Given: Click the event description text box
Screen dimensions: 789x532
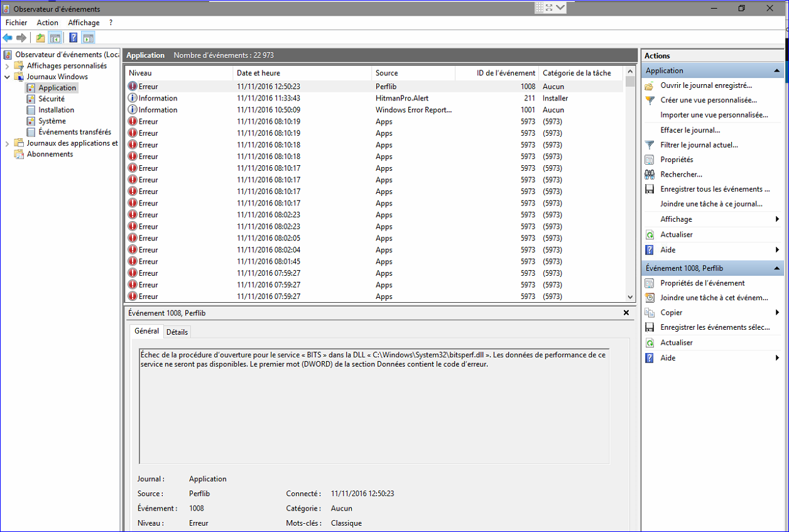Looking at the screenshot, I should (x=374, y=406).
